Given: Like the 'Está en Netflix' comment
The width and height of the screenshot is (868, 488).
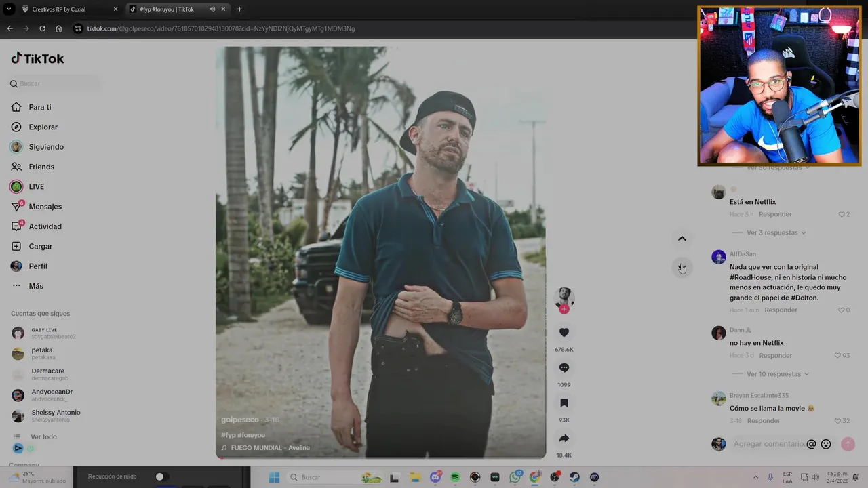Looking at the screenshot, I should pyautogui.click(x=842, y=214).
